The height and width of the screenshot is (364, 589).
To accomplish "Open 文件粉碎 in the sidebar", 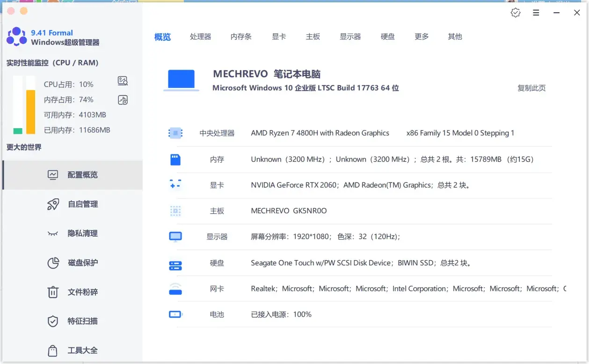I will pyautogui.click(x=73, y=292).
